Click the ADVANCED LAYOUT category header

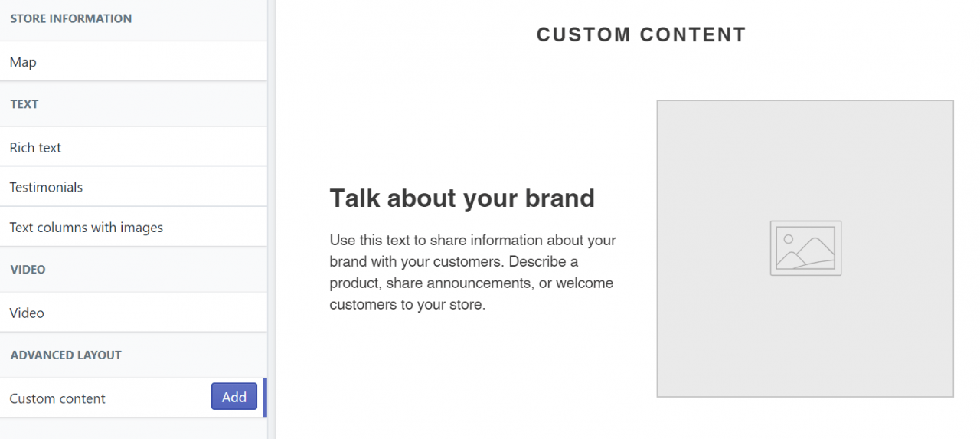coord(66,355)
